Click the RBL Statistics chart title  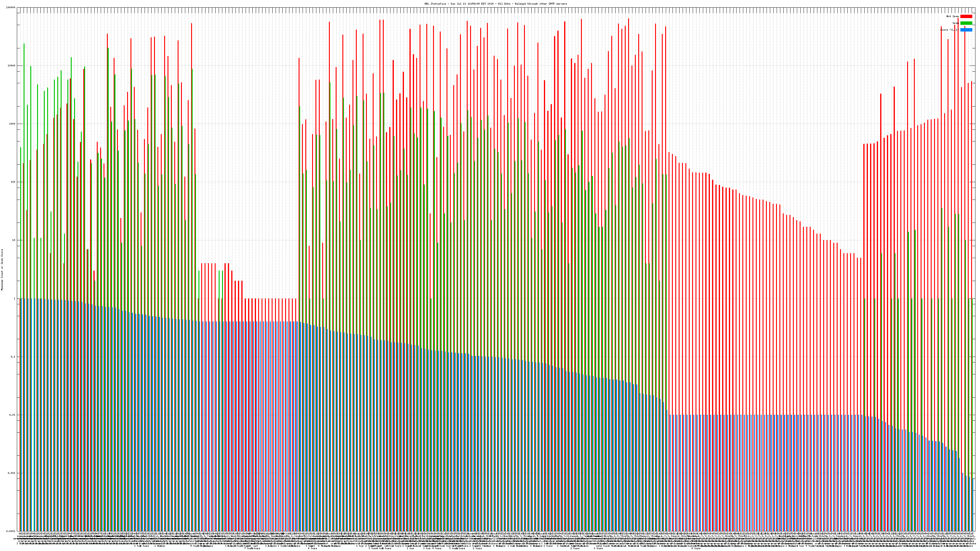(x=495, y=4)
